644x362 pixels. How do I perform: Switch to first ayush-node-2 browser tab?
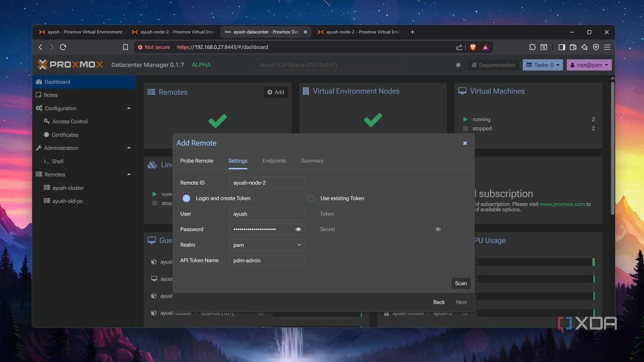pyautogui.click(x=173, y=32)
